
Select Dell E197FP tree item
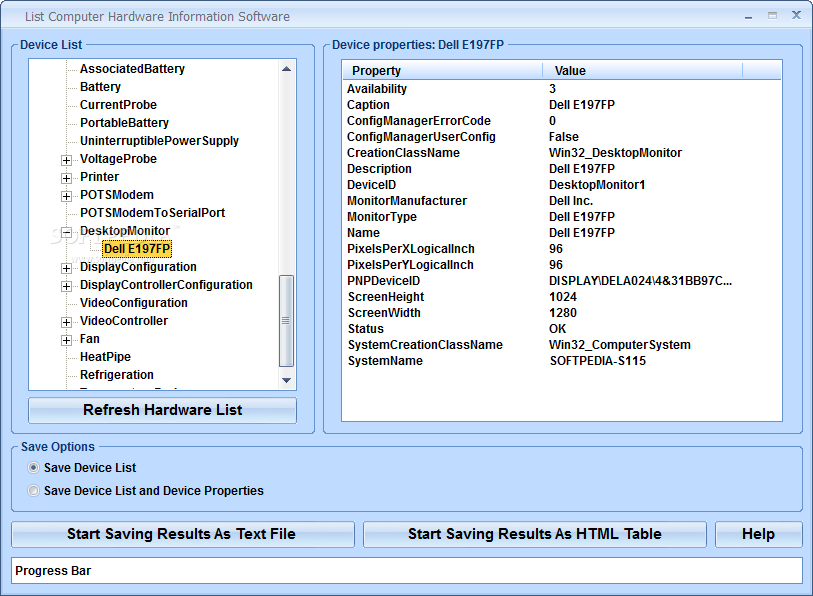[x=137, y=249]
